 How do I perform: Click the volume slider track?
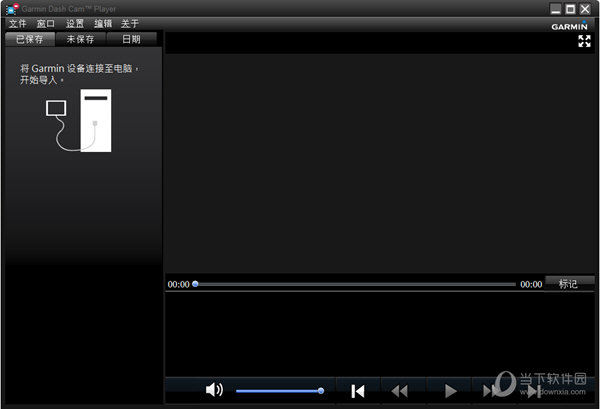click(280, 391)
